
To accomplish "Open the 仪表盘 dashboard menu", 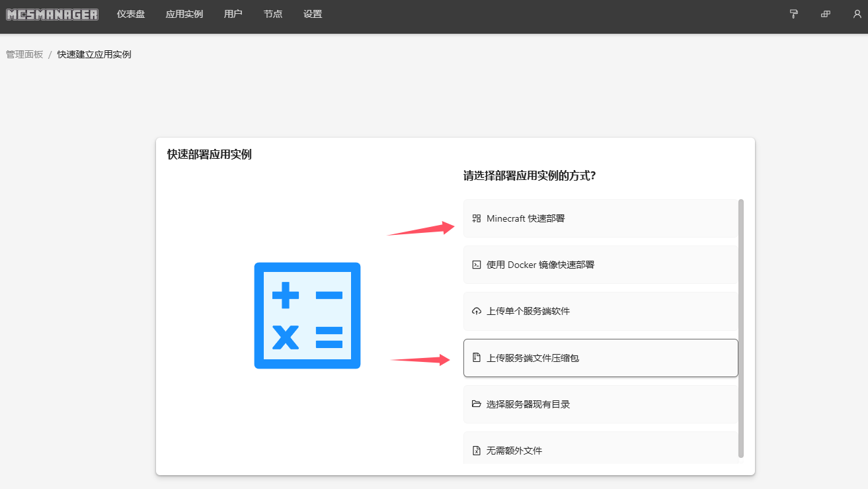I will [131, 14].
